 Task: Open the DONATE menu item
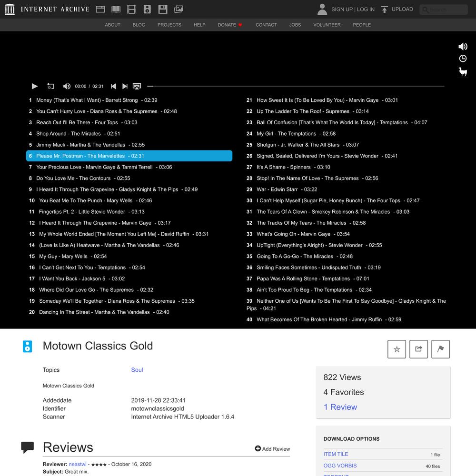pos(230,25)
